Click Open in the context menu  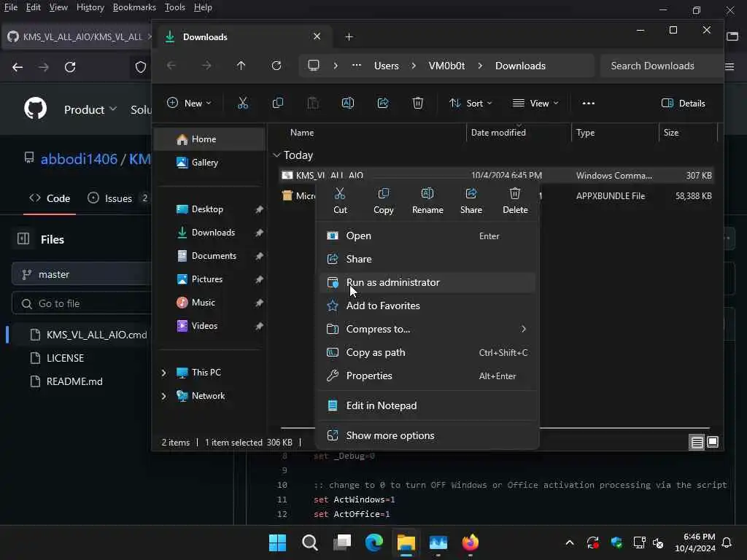coord(427,236)
